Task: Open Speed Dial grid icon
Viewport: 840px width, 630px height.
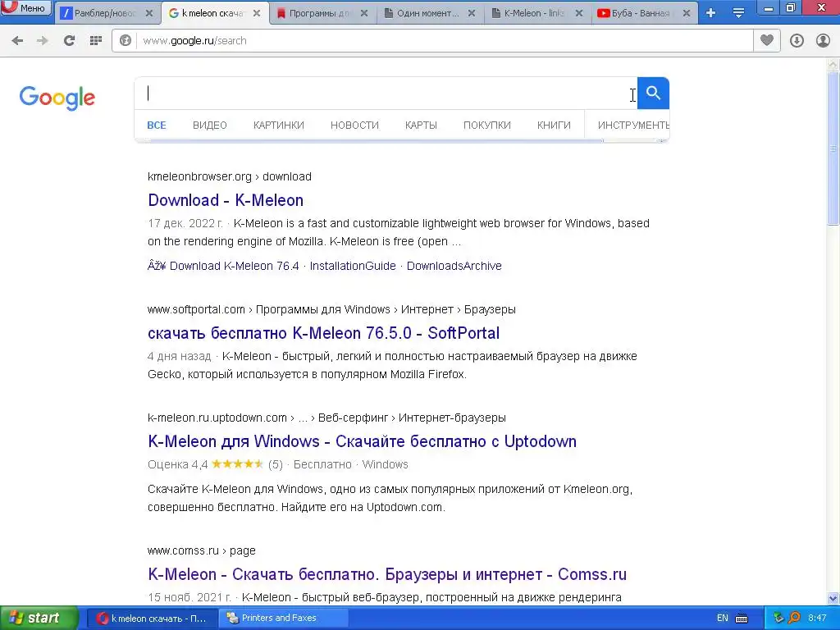Action: 96,41
